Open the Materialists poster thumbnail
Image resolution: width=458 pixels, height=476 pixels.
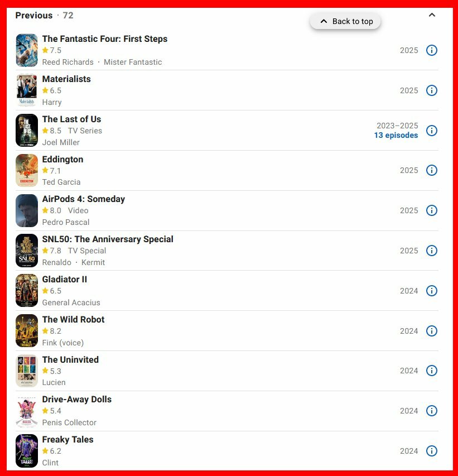(x=27, y=90)
